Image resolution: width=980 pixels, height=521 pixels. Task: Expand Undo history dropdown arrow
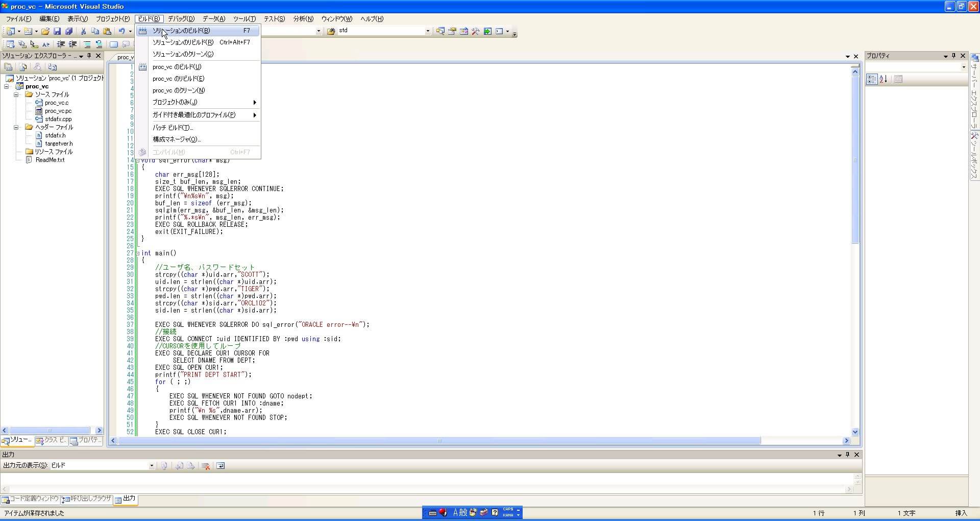click(x=130, y=31)
